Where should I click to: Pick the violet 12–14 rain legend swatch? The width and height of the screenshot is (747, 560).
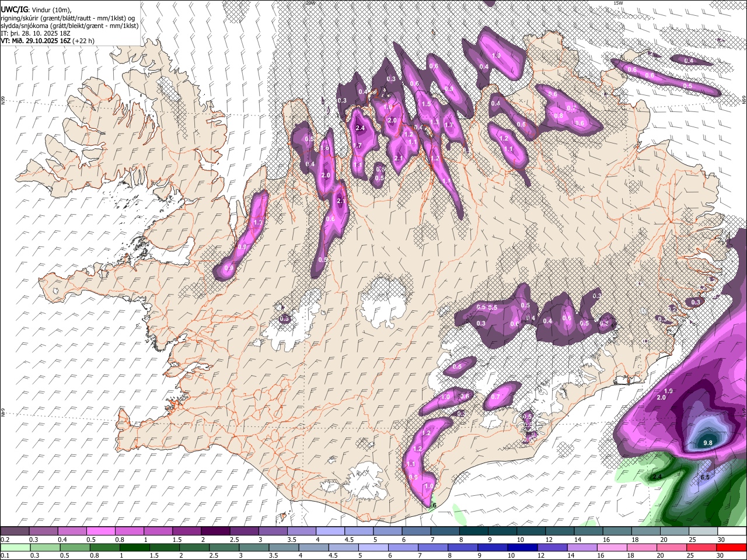[x=553, y=547]
